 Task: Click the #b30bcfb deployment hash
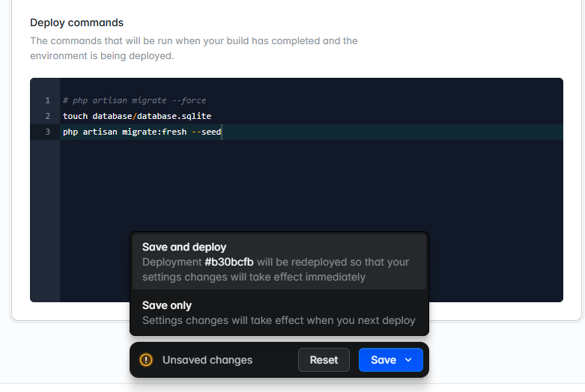pyautogui.click(x=229, y=262)
